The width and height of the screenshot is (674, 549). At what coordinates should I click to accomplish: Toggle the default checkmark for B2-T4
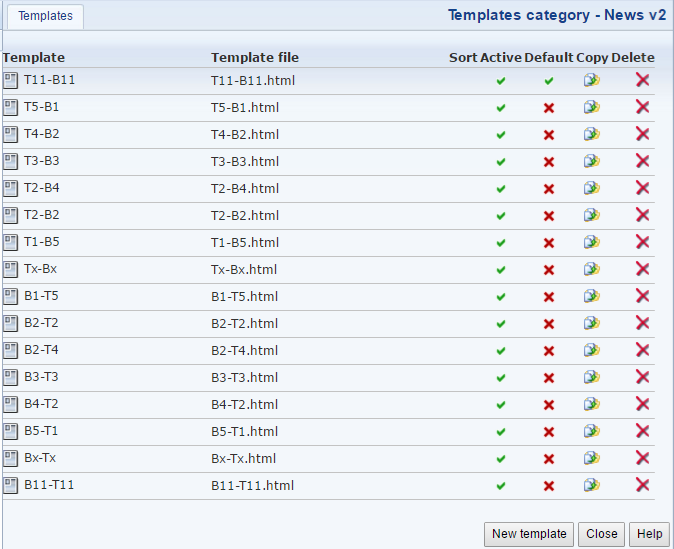click(548, 350)
